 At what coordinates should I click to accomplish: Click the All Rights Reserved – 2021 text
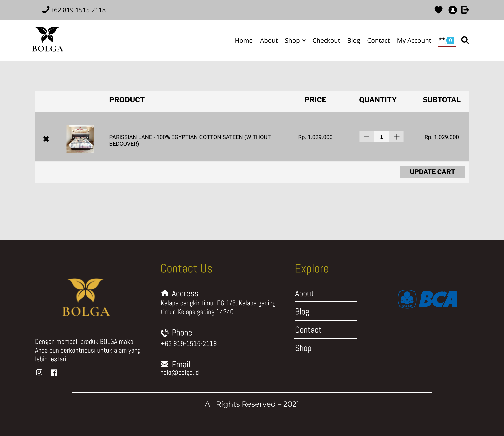tap(252, 404)
